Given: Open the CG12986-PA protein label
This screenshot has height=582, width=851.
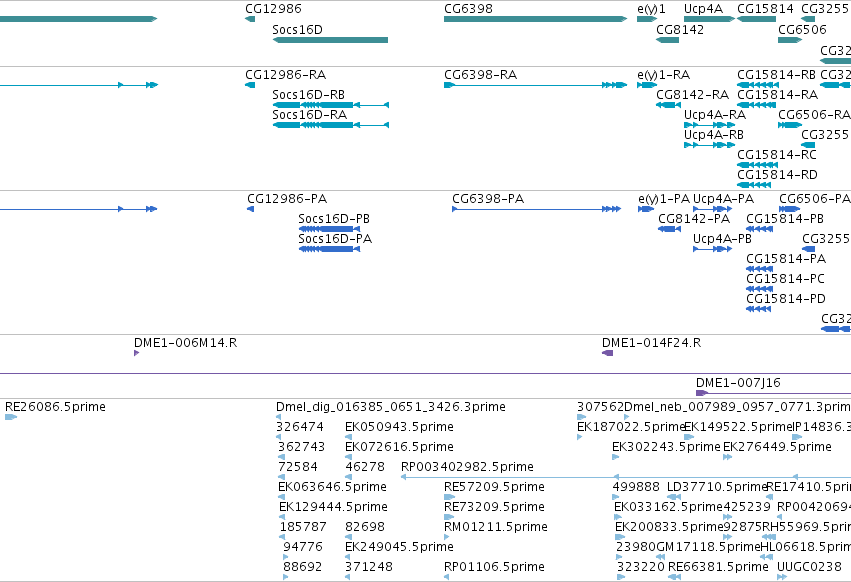Looking at the screenshot, I should [x=287, y=199].
